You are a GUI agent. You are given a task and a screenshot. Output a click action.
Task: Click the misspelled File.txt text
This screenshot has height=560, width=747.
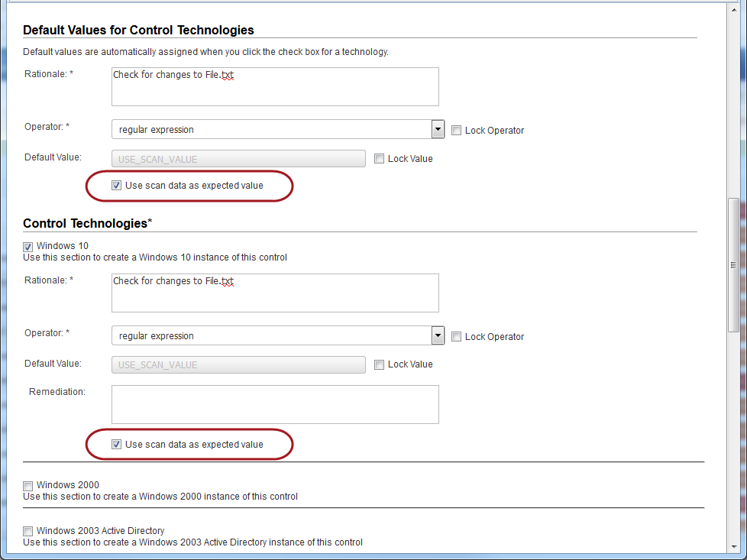pyautogui.click(x=226, y=74)
